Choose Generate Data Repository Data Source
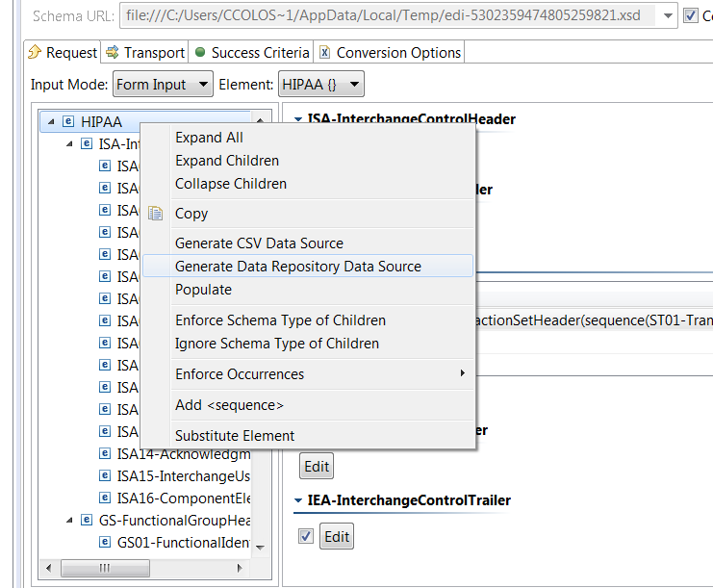 point(298,267)
